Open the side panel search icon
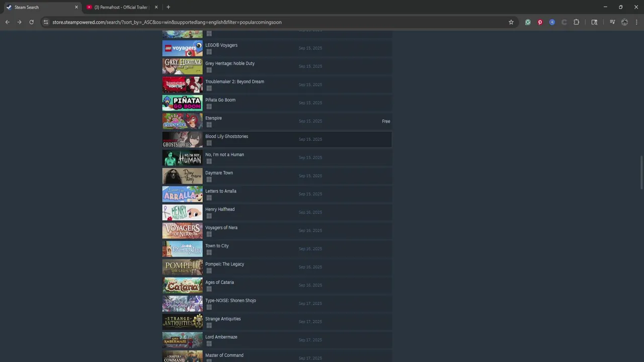This screenshot has width=644, height=362. (594, 22)
